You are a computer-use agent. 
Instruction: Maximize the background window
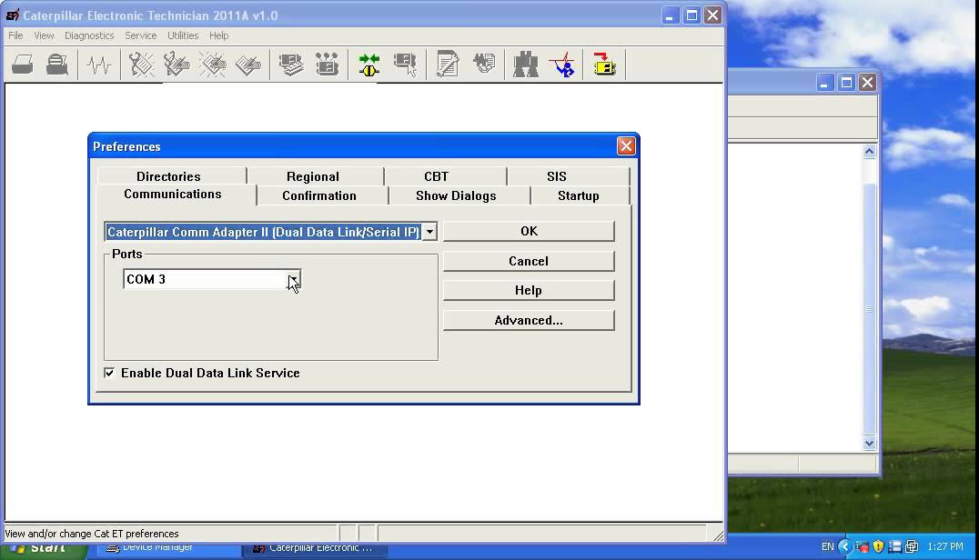point(846,83)
